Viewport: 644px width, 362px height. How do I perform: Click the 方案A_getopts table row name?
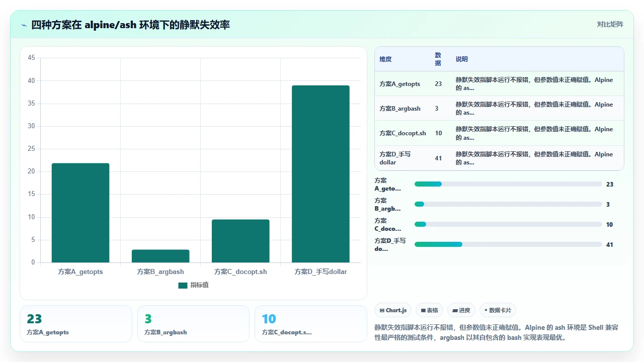pos(399,84)
